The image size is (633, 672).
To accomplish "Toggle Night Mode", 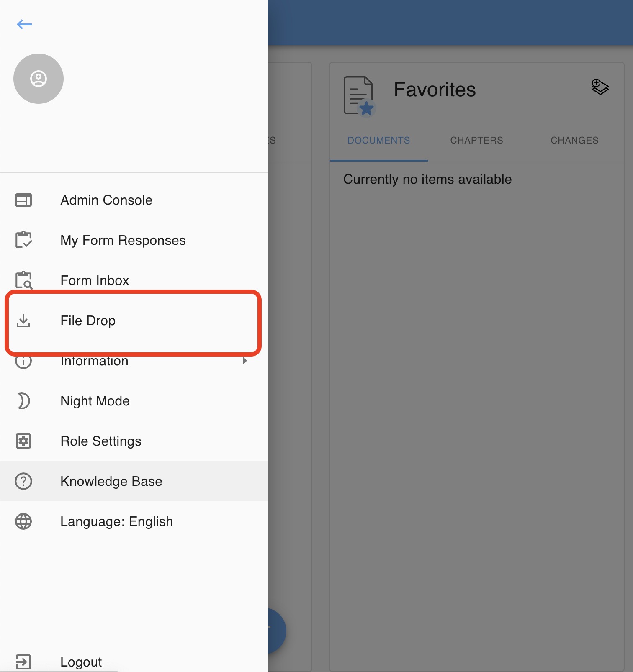I will [95, 401].
